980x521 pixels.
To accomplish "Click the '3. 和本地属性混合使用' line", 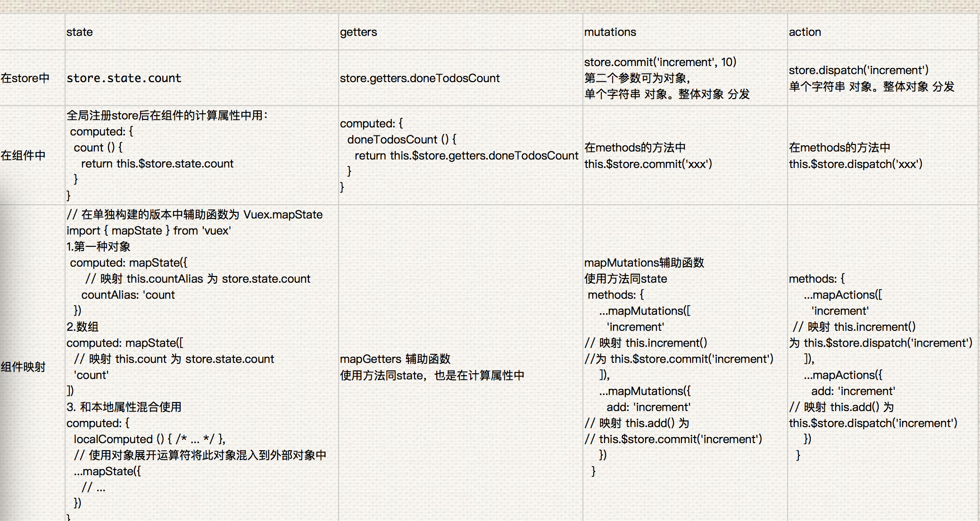I will click(x=124, y=407).
